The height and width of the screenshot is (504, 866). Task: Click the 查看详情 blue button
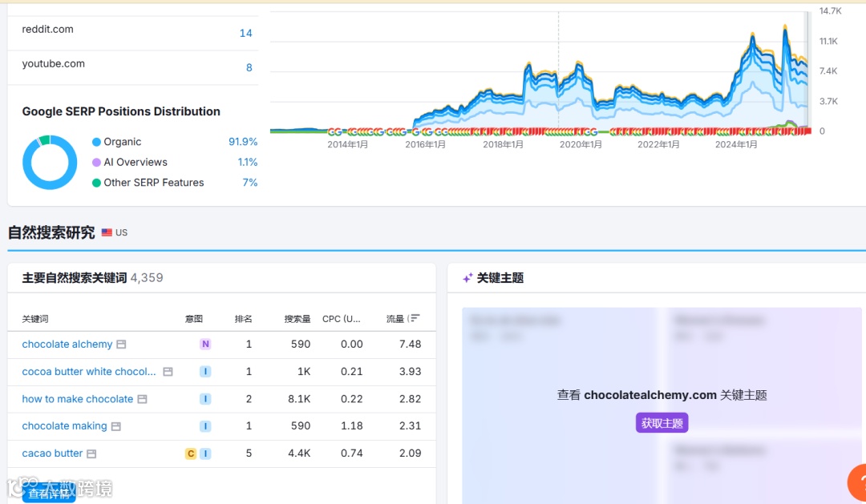[49, 494]
